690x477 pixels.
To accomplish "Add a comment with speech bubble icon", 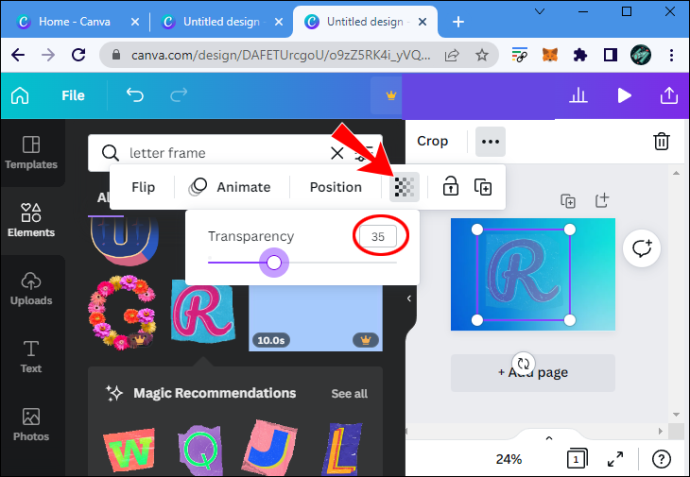I will tap(642, 248).
